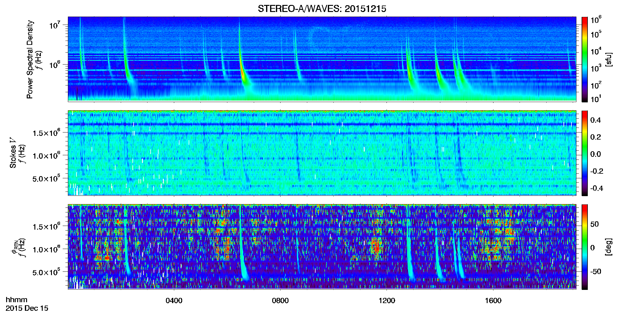The image size is (644, 332).
Task: Click the 2015 Dec 15 date label
Action: 27,308
